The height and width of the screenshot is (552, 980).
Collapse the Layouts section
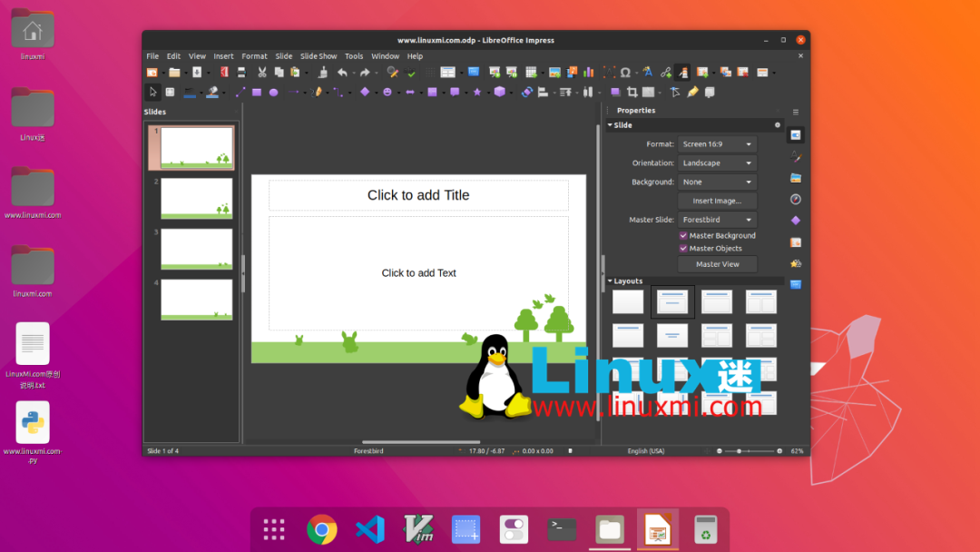pos(610,281)
